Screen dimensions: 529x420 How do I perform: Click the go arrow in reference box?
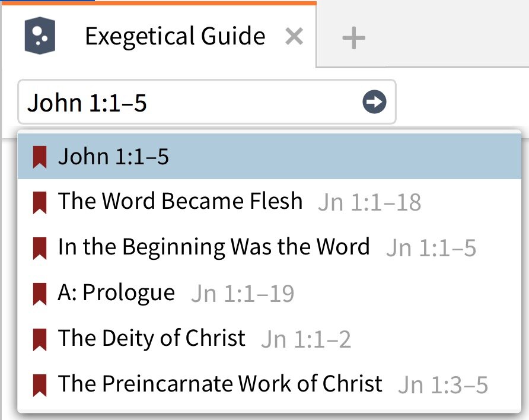click(x=374, y=103)
